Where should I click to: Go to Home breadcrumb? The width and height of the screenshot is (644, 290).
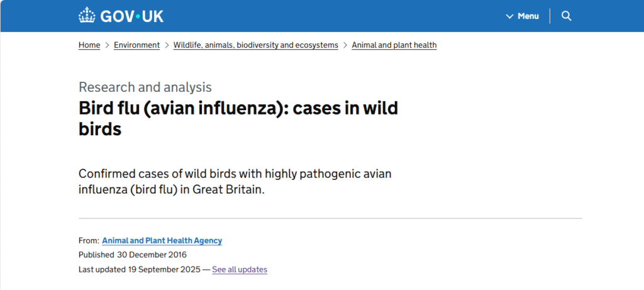(x=89, y=45)
